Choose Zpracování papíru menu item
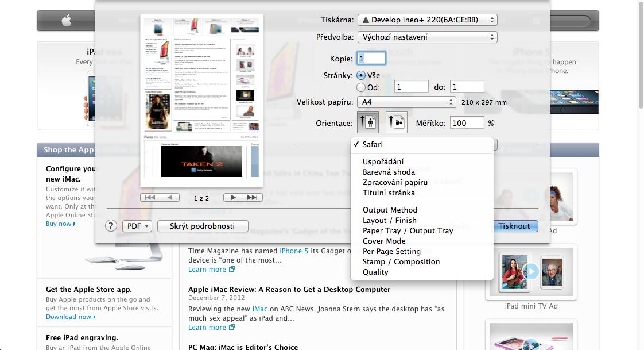644x350 pixels. point(422,182)
